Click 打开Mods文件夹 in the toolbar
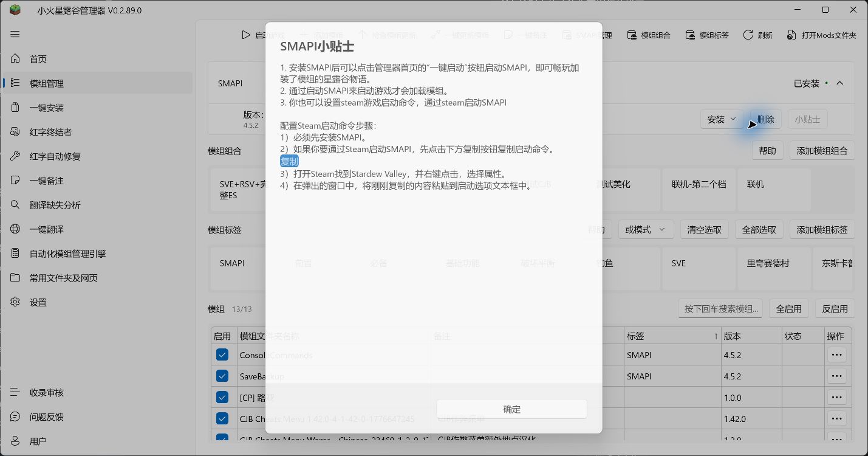The width and height of the screenshot is (868, 456). coord(821,35)
